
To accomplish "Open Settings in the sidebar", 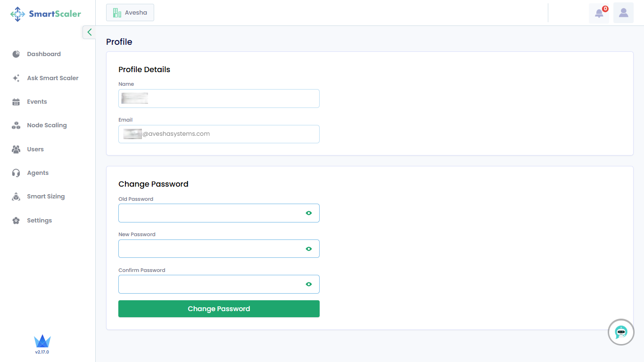I will click(39, 221).
